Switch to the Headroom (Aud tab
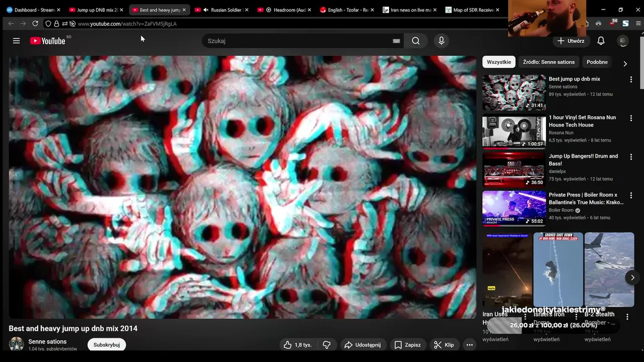Screen dimensions: 644x362 pyautogui.click(x=285, y=10)
